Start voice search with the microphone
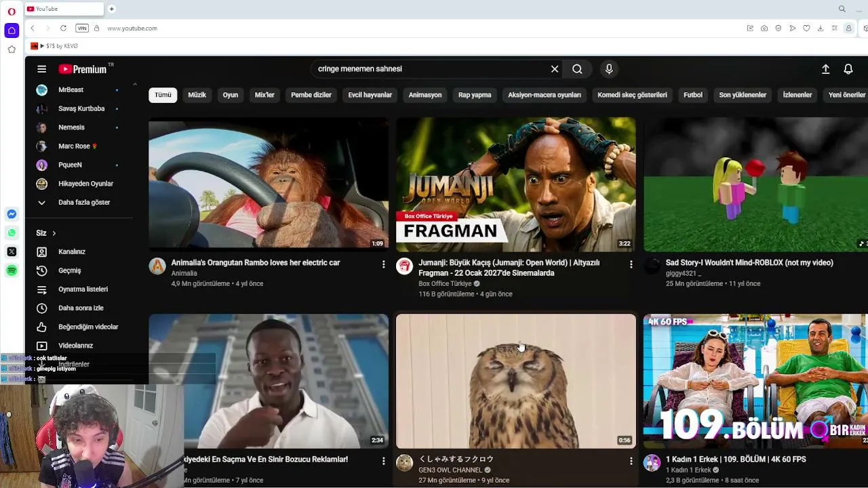Screen dimensions: 868x488 (x=609, y=69)
